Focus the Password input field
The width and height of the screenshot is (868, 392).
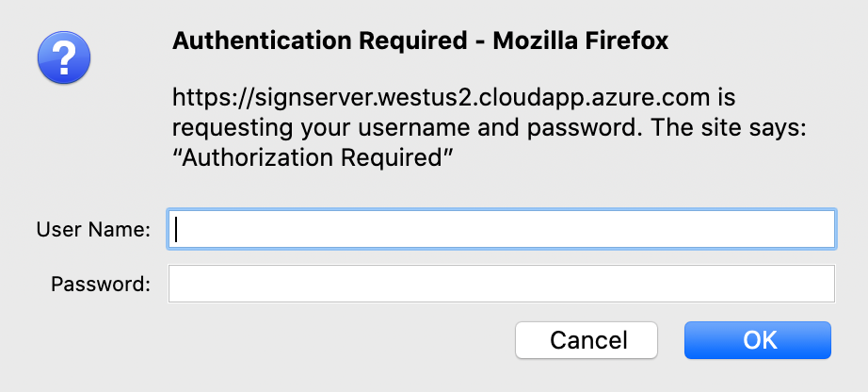click(501, 284)
